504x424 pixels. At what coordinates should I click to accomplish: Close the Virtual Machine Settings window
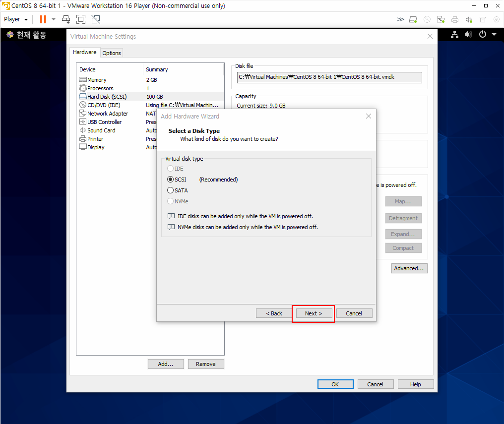[x=430, y=36]
